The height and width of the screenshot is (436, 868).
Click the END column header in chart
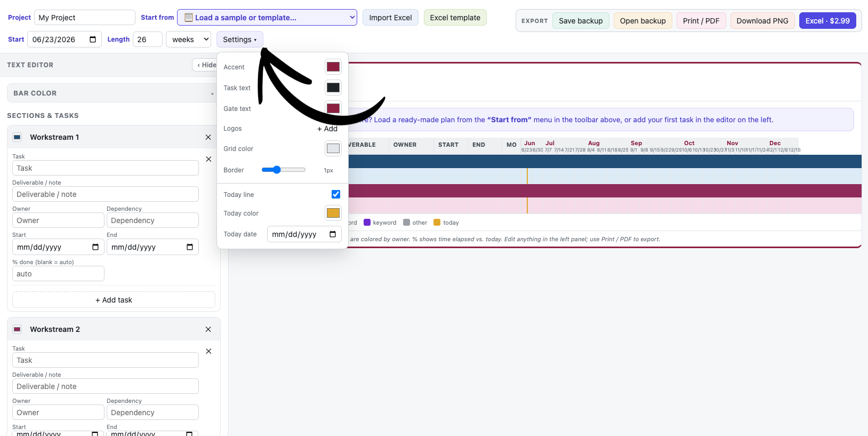479,145
